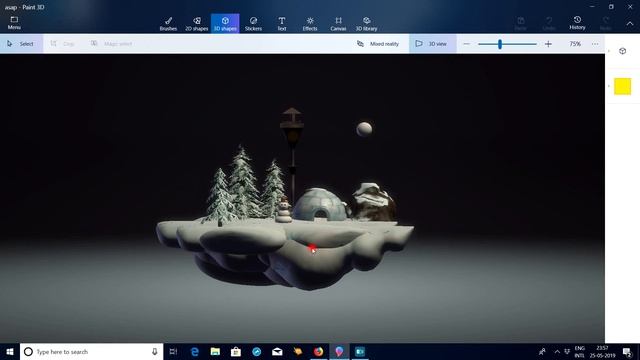Open the People icon in taskbar
The height and width of the screenshot is (360, 640).
pyautogui.click(x=542, y=351)
